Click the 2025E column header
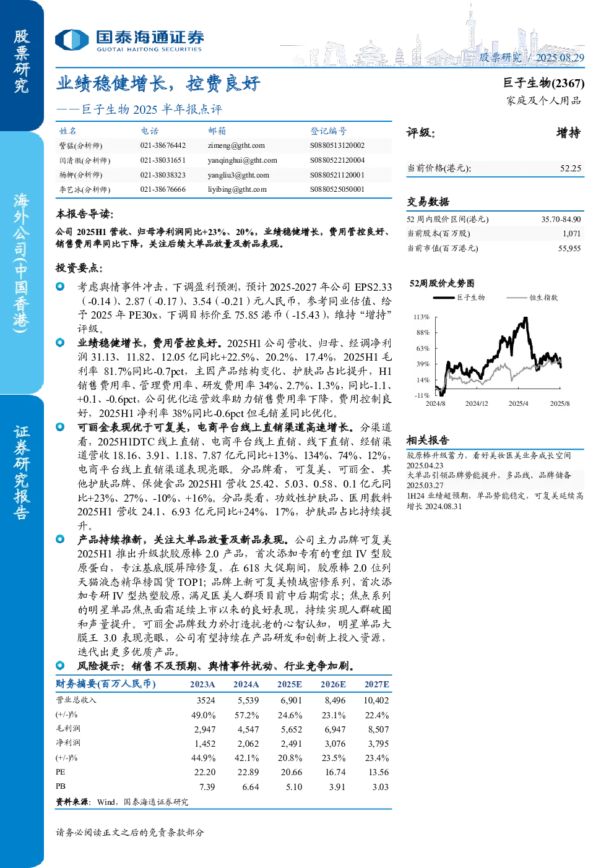This screenshot has height=868, width=614. click(290, 684)
